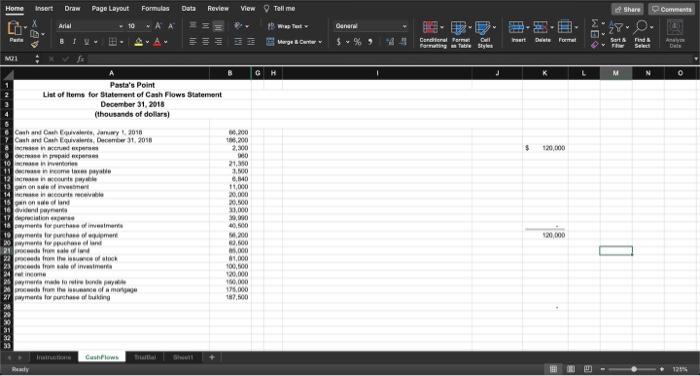
Task: Click the Borders icon
Action: (x=113, y=42)
